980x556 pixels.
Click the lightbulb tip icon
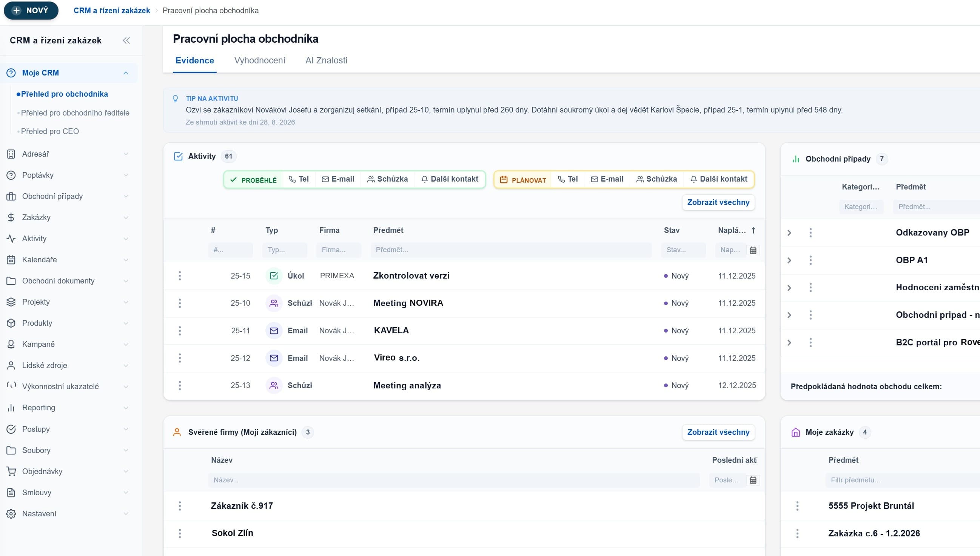[x=175, y=99]
